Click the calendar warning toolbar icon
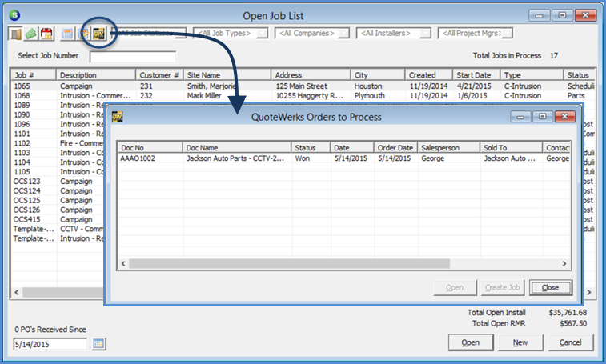 [46, 34]
